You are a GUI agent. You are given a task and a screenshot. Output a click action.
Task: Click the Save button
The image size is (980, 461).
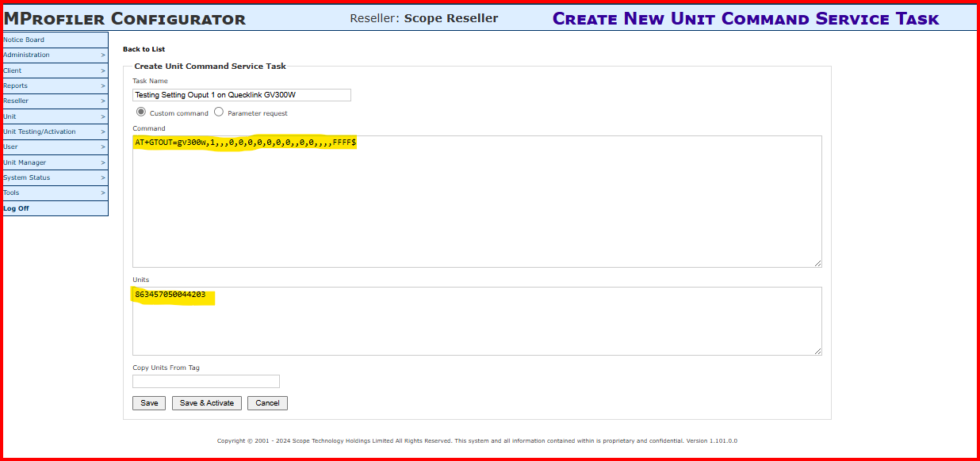[x=149, y=403]
